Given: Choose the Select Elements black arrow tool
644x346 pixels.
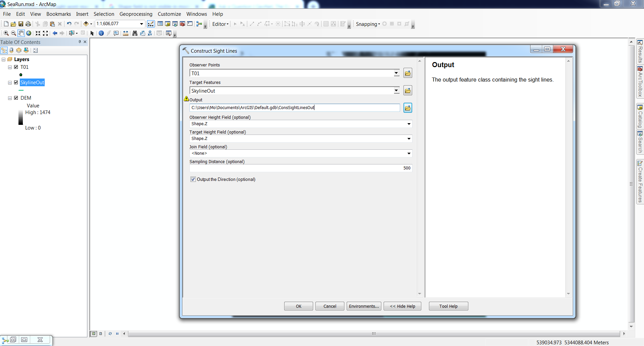Looking at the screenshot, I should coord(92,33).
